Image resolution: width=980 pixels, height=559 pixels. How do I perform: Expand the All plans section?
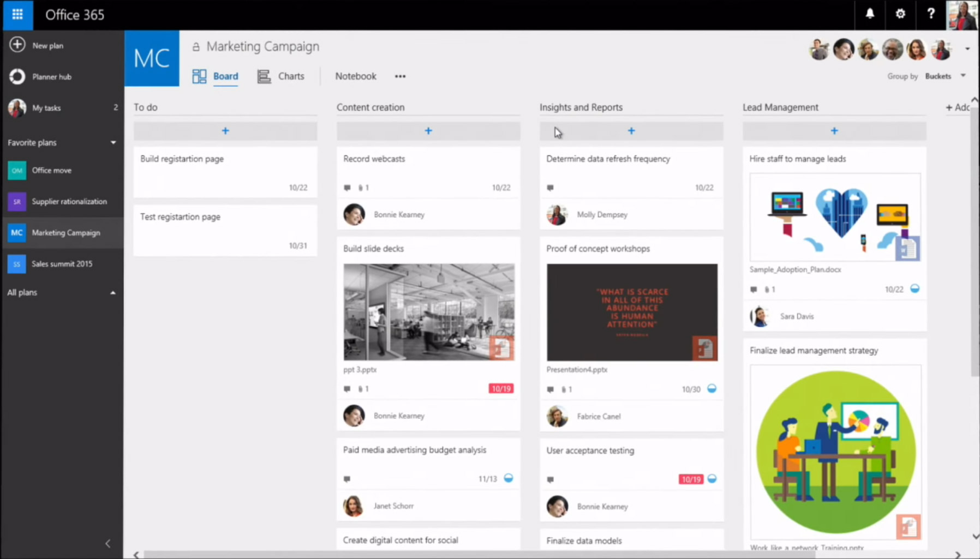pos(113,293)
